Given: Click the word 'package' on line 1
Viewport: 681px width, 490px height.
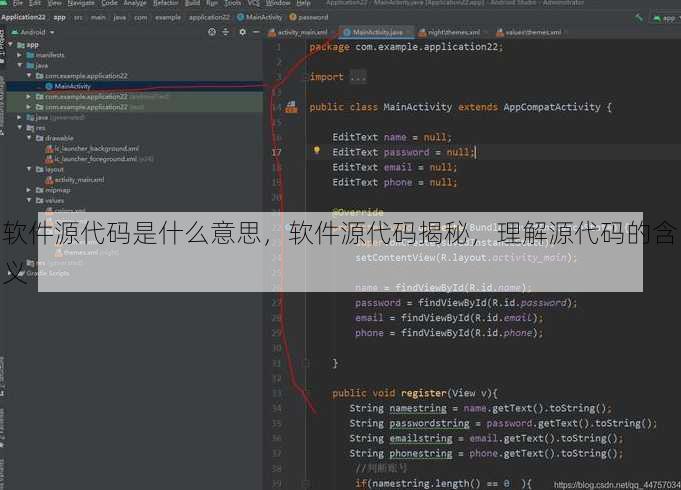Looking at the screenshot, I should (x=329, y=47).
